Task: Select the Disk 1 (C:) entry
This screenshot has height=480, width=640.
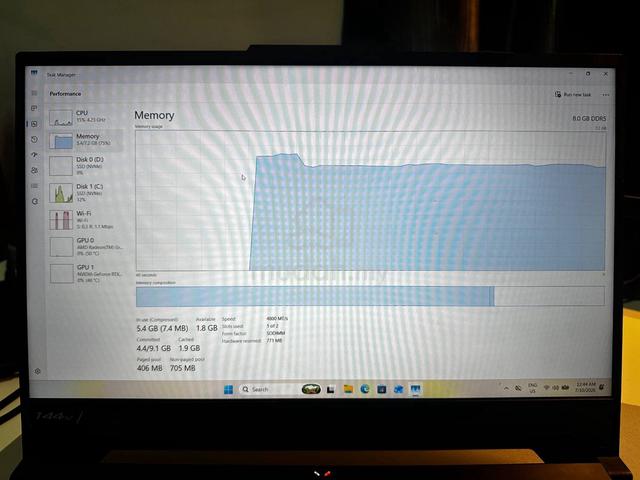Action: click(x=85, y=193)
